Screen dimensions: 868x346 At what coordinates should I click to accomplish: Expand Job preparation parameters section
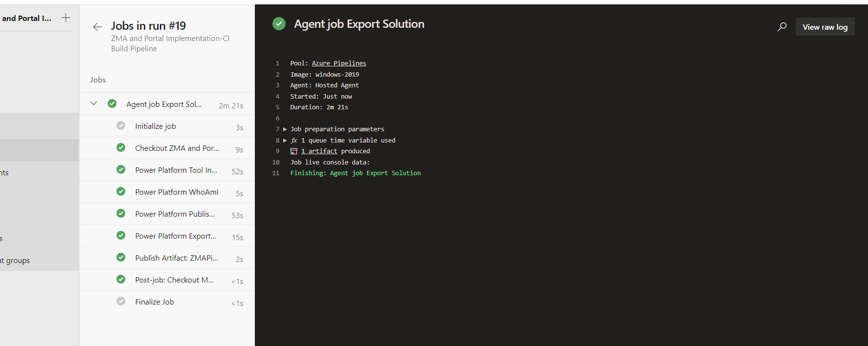pyautogui.click(x=285, y=129)
